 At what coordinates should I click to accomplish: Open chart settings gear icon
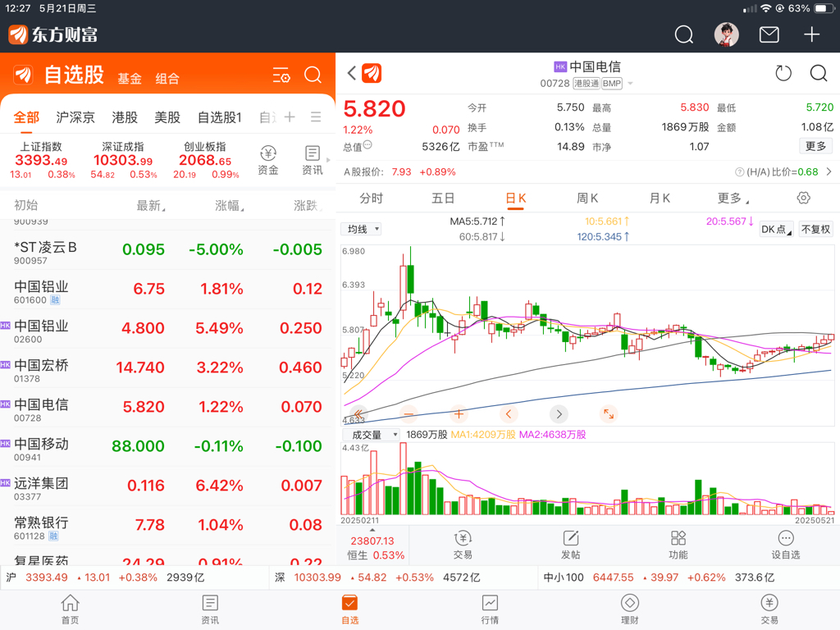[x=803, y=199]
